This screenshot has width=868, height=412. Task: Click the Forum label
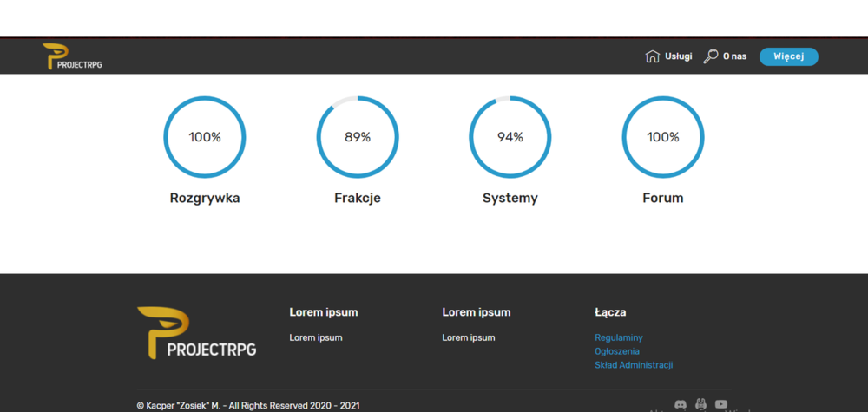click(x=663, y=198)
